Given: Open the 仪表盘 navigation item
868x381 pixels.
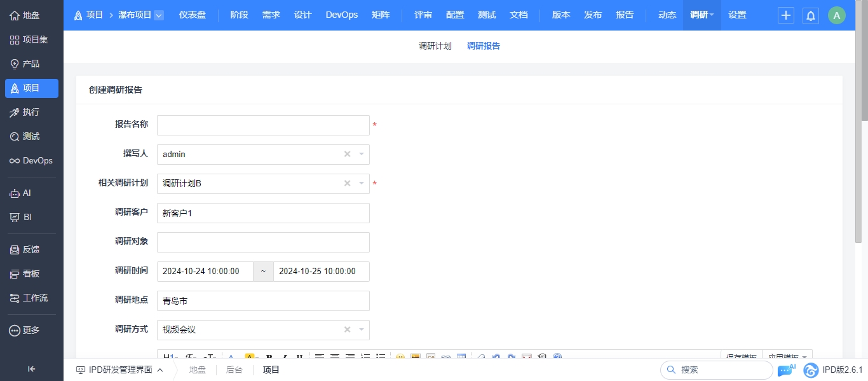Looking at the screenshot, I should [192, 15].
